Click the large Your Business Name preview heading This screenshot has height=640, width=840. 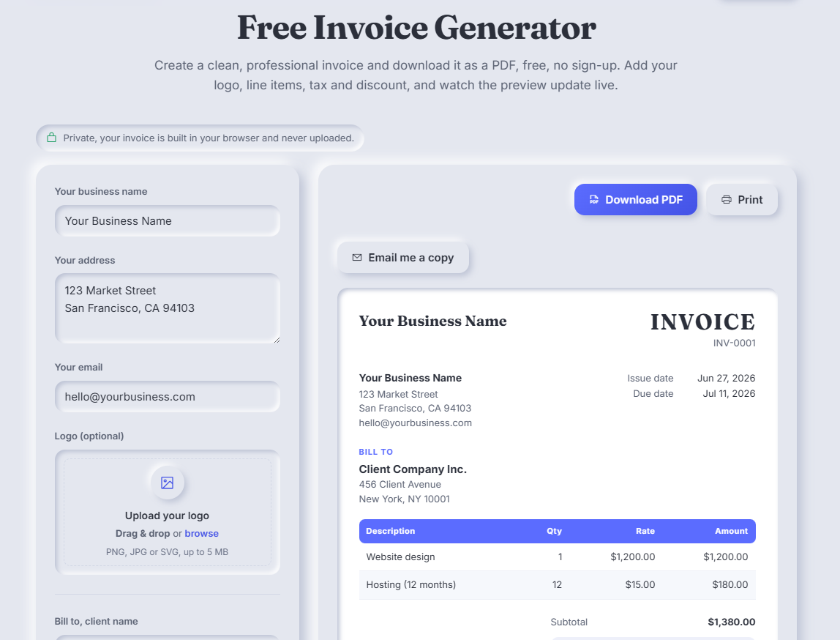433,321
